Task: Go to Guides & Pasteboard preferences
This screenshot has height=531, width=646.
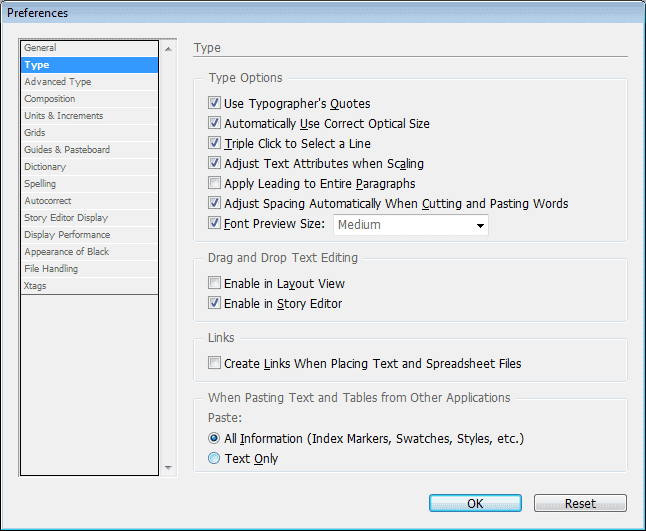Action: point(89,150)
